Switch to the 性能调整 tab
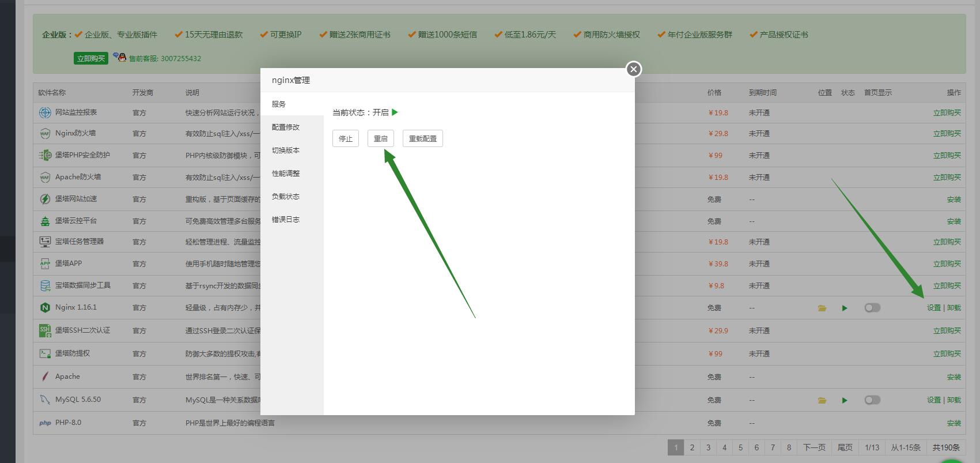Screen dimensions: 980x463 point(286,174)
